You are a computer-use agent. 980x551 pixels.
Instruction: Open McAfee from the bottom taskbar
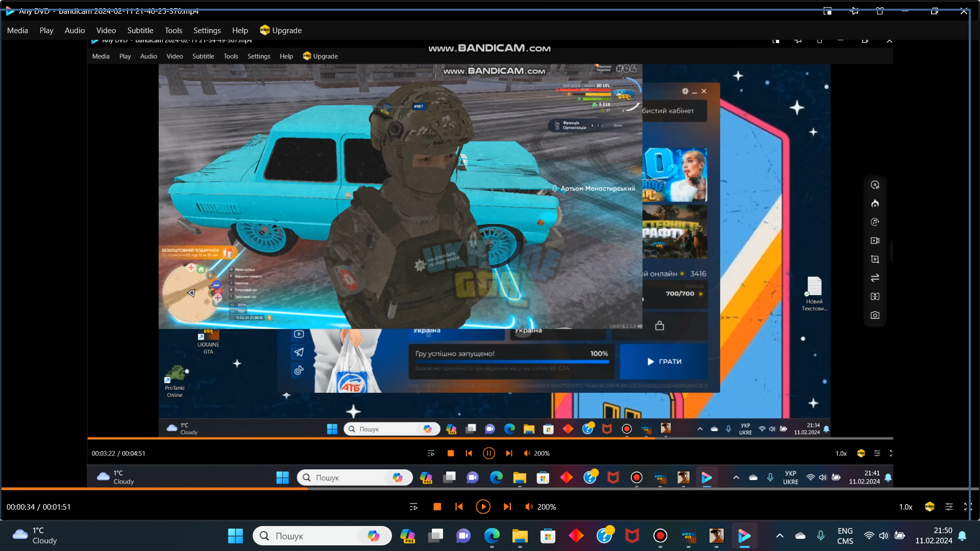[632, 536]
